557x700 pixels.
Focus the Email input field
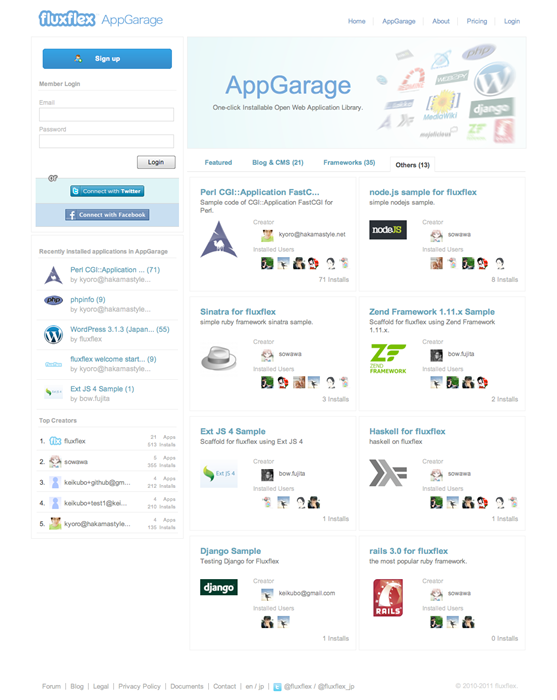[106, 115]
